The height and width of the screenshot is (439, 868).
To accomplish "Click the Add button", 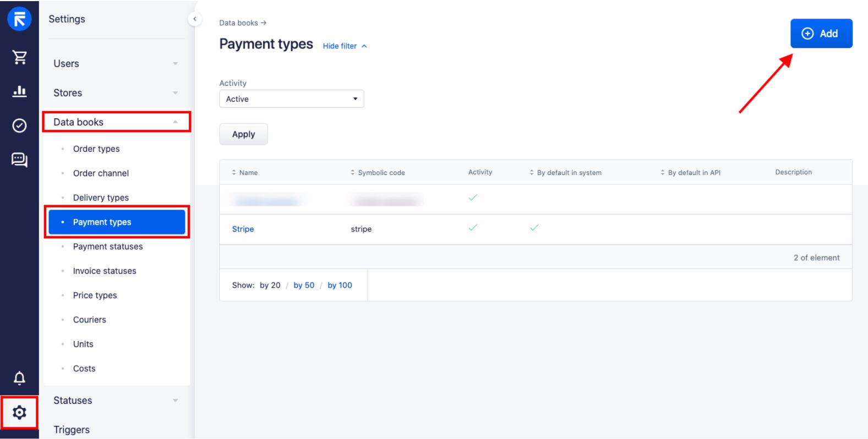I will (821, 34).
